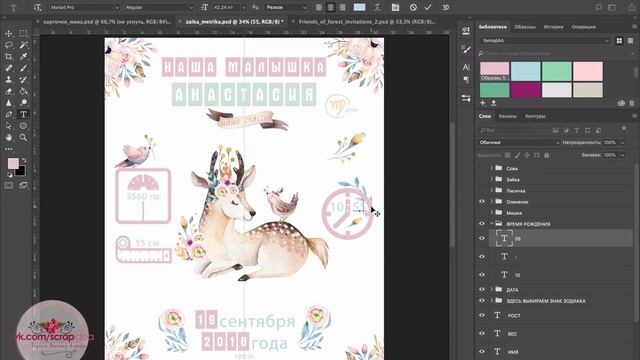Toggle visibility of text layer 55
The height and width of the screenshot is (360, 640).
482,238
